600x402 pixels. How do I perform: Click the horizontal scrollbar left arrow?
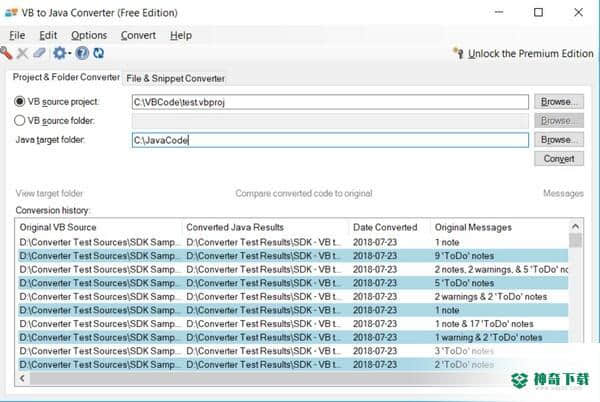22,378
